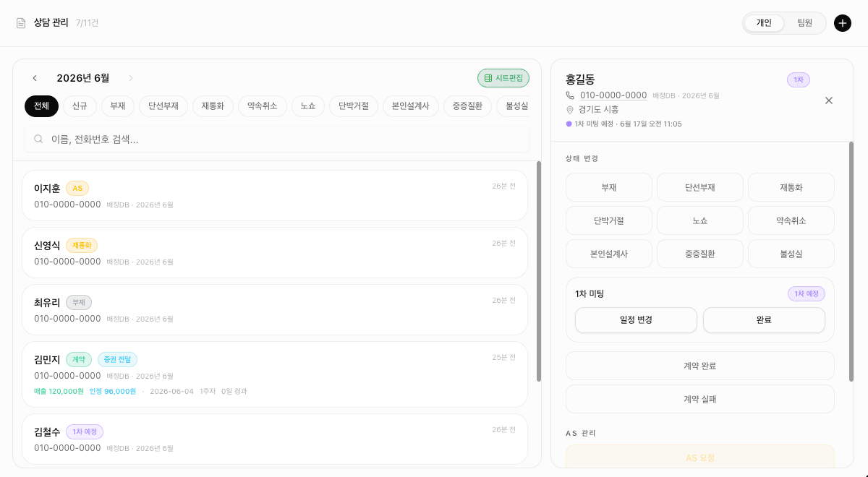Viewport: 868px width, 477px height.
Task: Click the document icon beside 상담 관리
Action: click(21, 23)
